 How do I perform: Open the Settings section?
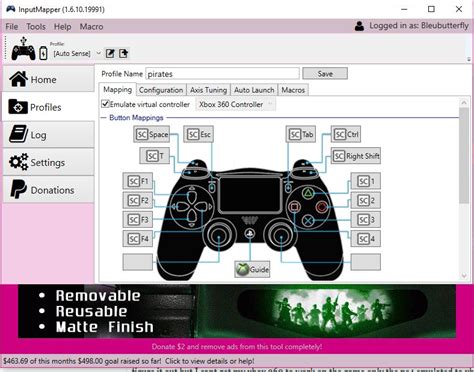point(49,162)
